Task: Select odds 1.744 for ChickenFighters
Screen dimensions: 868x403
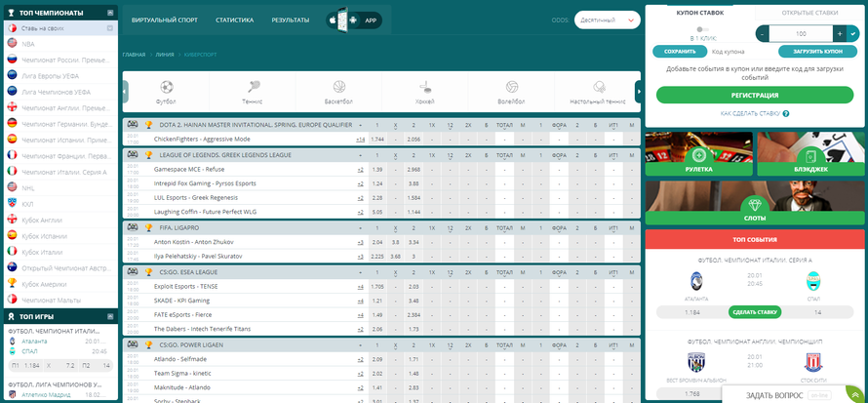Action: (x=377, y=139)
